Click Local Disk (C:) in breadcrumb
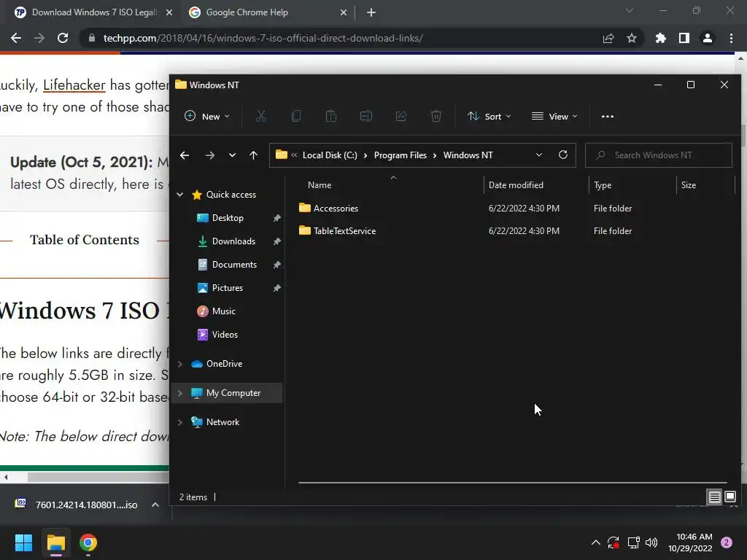The height and width of the screenshot is (560, 747). [x=330, y=155]
